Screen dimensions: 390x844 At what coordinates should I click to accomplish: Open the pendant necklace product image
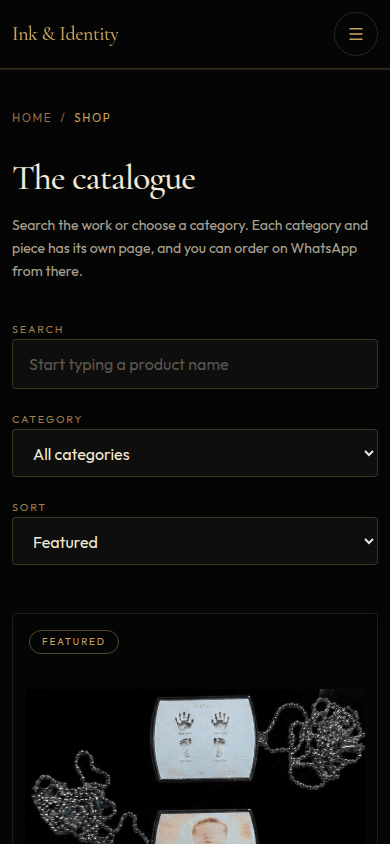195,766
